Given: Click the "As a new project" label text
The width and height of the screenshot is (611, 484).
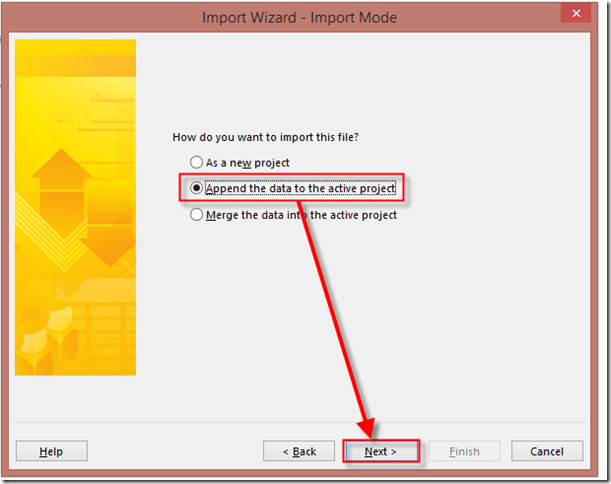Looking at the screenshot, I should (247, 162).
